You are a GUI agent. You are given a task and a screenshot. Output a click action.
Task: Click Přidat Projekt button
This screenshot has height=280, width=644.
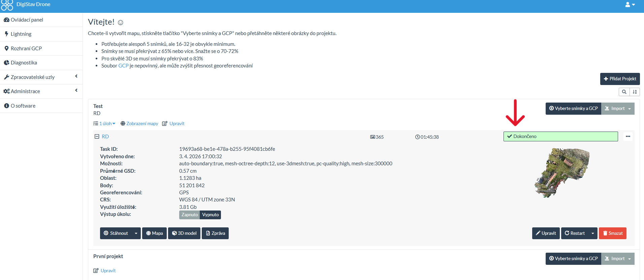620,79
